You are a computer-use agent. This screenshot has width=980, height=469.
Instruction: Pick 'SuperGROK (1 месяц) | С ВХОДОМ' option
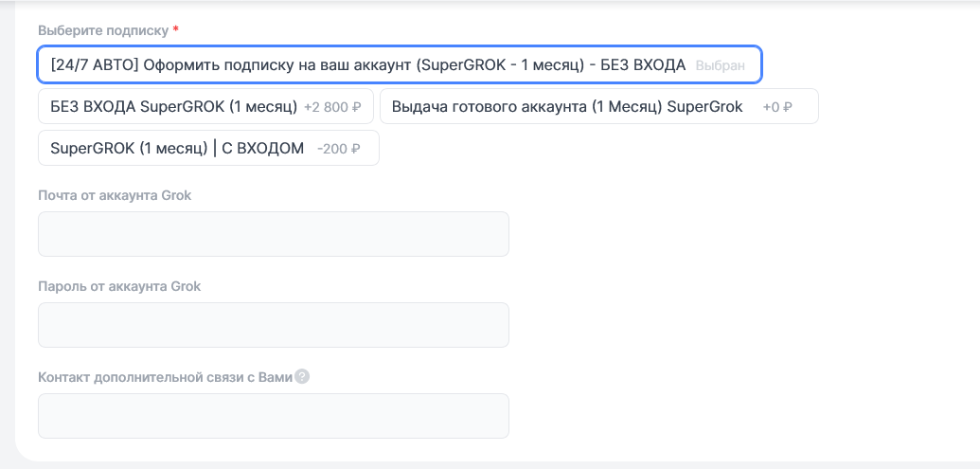[x=208, y=149]
